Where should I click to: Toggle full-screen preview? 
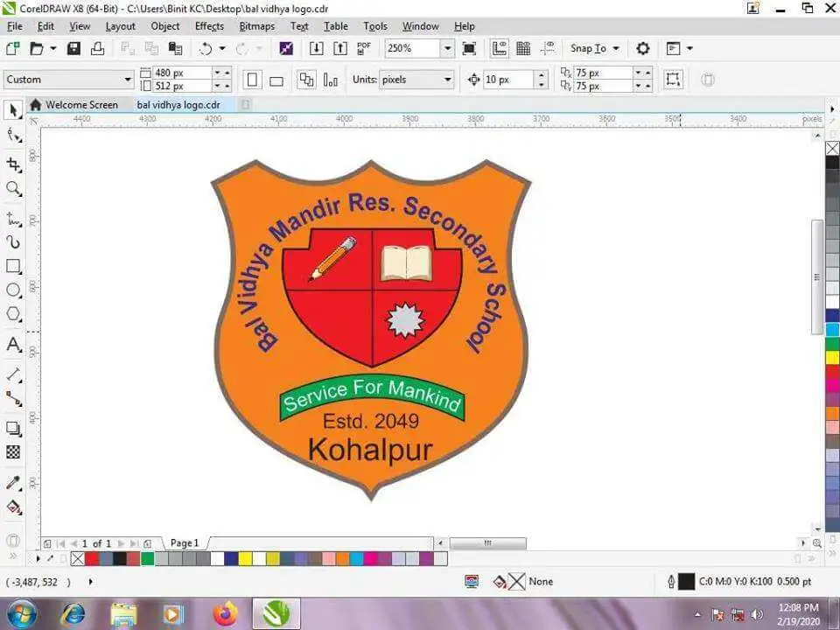coord(469,49)
